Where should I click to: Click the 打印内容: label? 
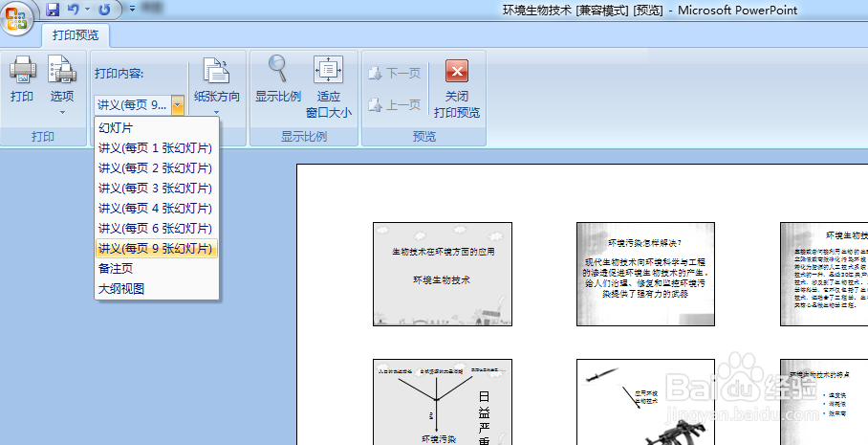pyautogui.click(x=119, y=73)
